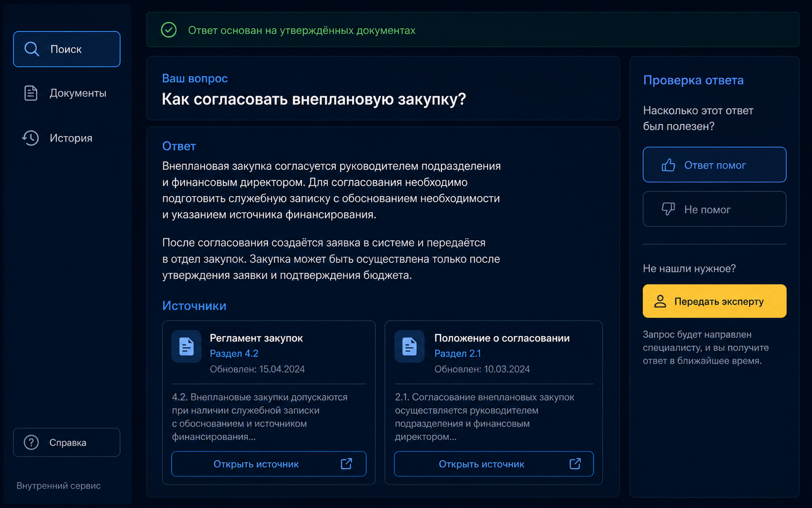This screenshot has width=812, height=508.
Task: Click the date Обновлен: 15.04.2024
Action: click(x=257, y=369)
